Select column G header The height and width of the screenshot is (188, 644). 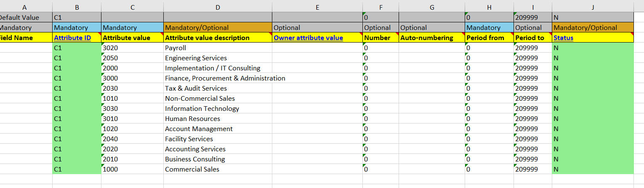click(432, 7)
